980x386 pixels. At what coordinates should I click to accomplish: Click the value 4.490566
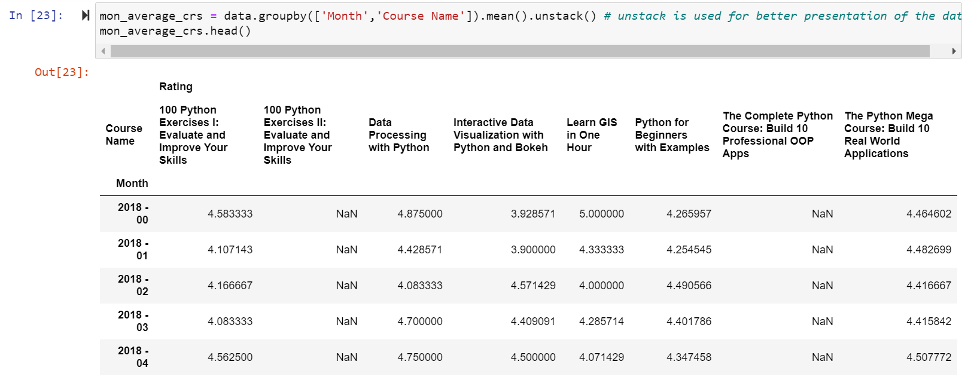[x=689, y=286]
